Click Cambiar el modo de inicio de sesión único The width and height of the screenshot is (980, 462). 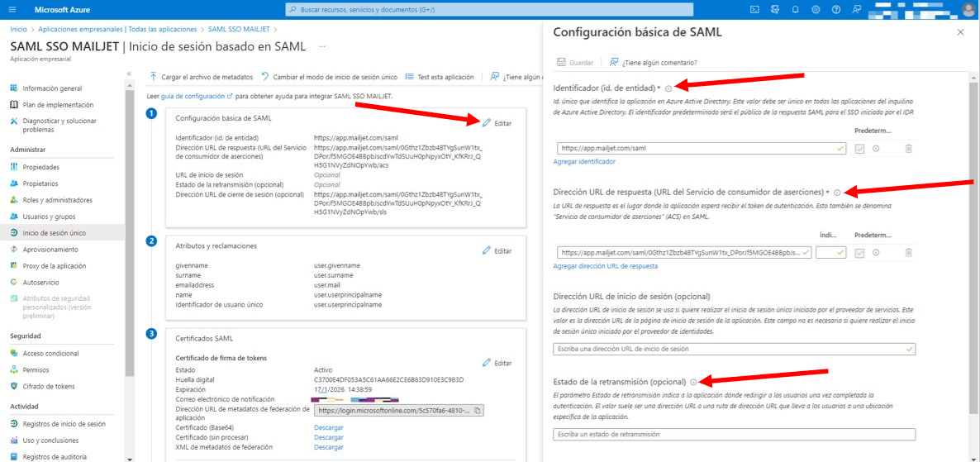[x=329, y=77]
